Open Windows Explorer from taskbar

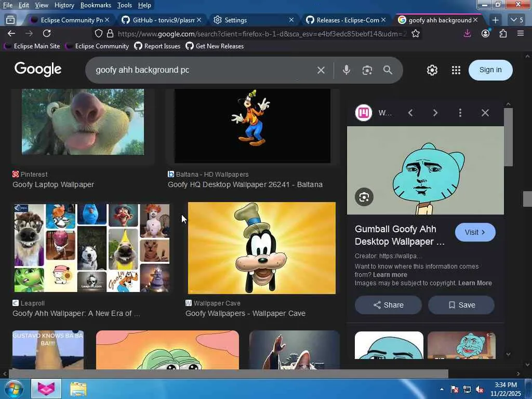coord(78,389)
